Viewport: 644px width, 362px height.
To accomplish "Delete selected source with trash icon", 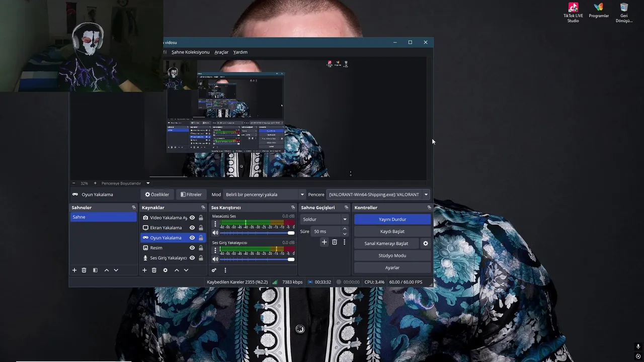I will coord(154,270).
